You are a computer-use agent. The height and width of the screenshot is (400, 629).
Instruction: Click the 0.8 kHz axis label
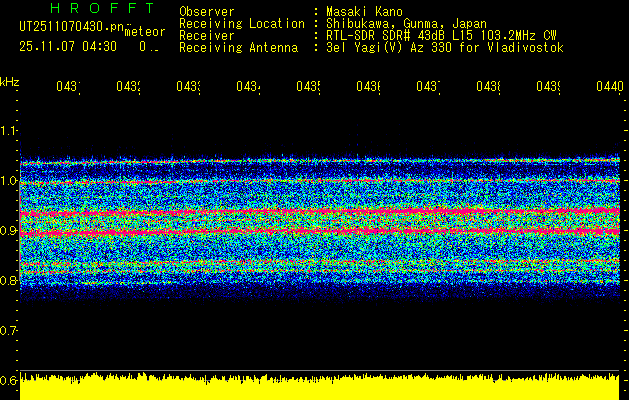8,280
